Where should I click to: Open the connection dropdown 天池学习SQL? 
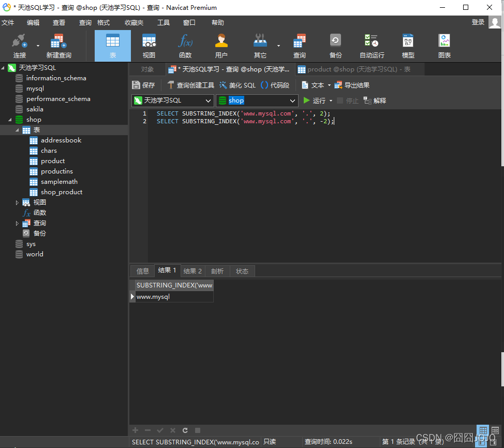pyautogui.click(x=173, y=100)
